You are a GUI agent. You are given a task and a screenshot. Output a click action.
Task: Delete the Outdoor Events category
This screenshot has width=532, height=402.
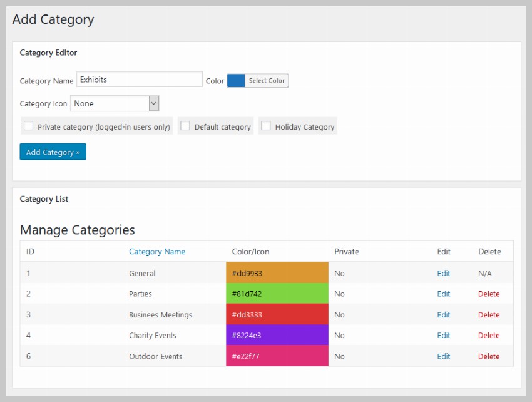(489, 356)
